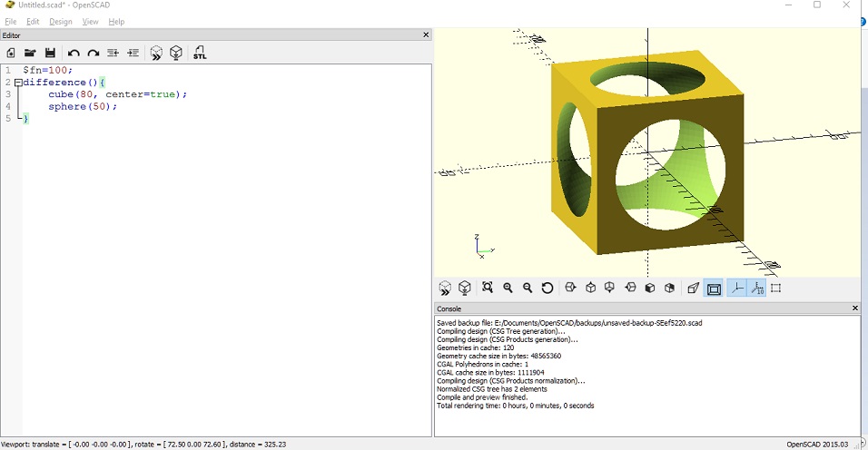Click 'Compile and preview finished.' console line

[x=482, y=397]
